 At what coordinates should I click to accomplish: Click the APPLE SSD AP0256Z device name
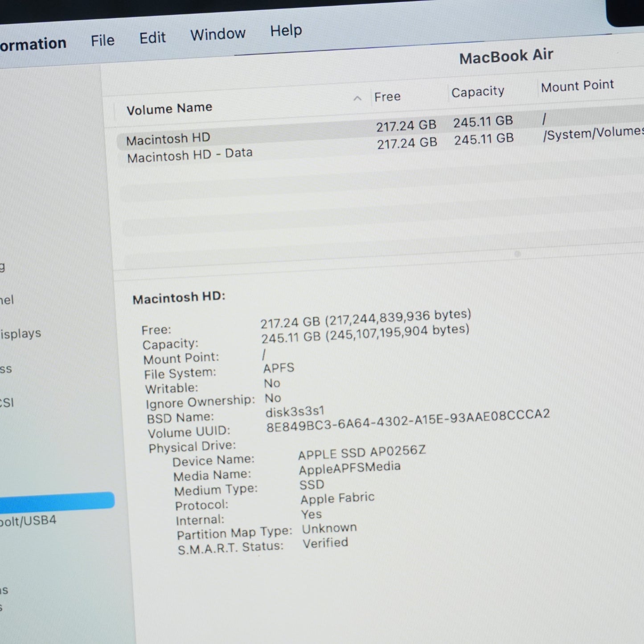point(362,452)
